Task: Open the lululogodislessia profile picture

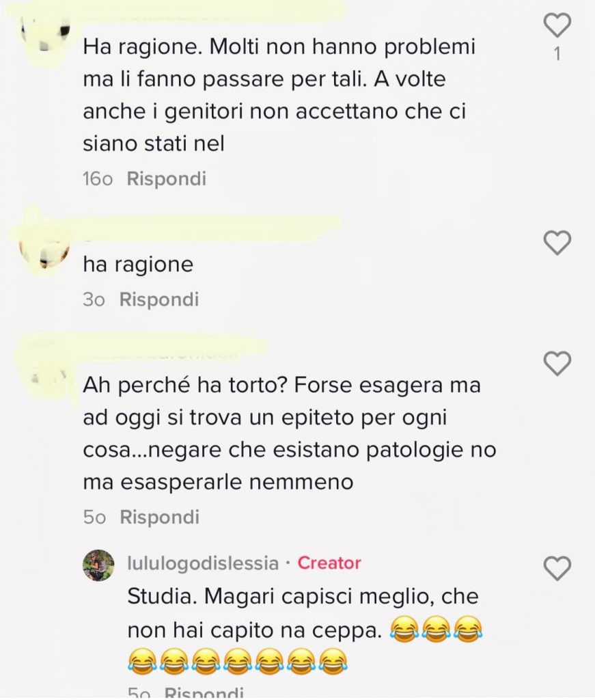Action: point(98,565)
